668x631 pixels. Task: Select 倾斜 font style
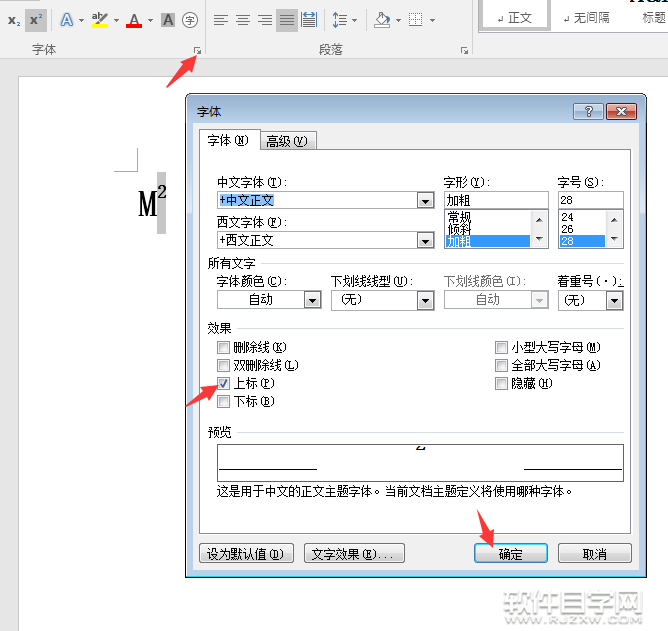click(x=487, y=229)
